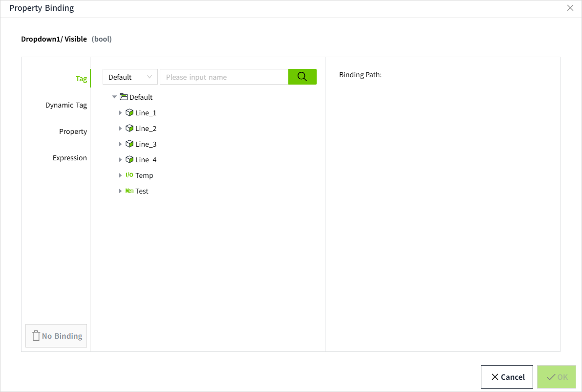
Task: Open the Expression binding tab
Action: [x=69, y=158]
